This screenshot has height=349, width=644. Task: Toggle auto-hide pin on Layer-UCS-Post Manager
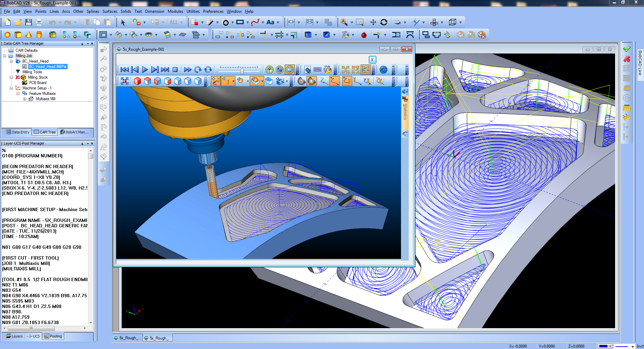coord(82,143)
